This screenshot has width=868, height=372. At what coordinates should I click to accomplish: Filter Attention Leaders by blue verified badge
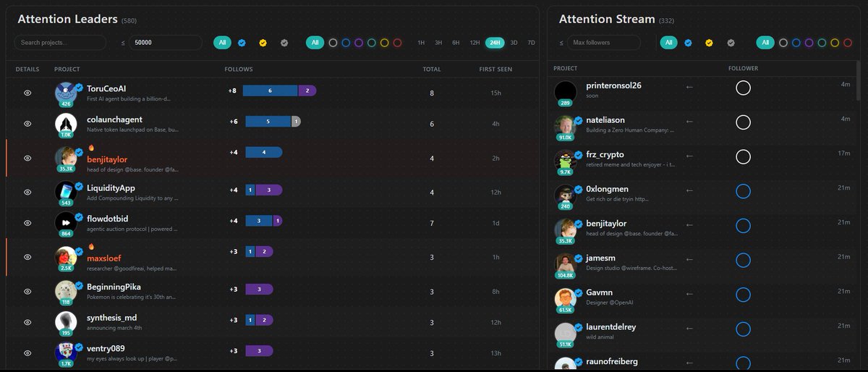click(x=242, y=43)
